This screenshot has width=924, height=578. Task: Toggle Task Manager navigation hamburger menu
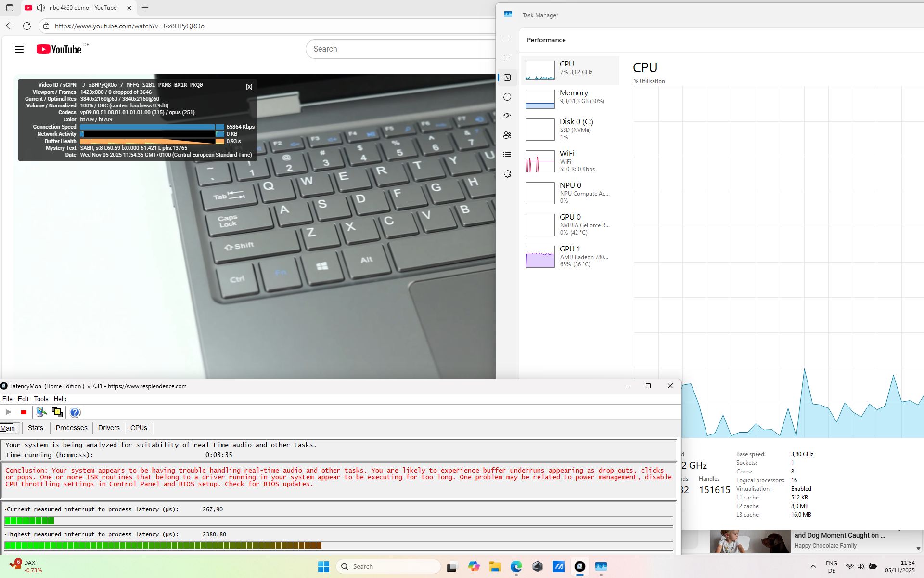pos(507,39)
